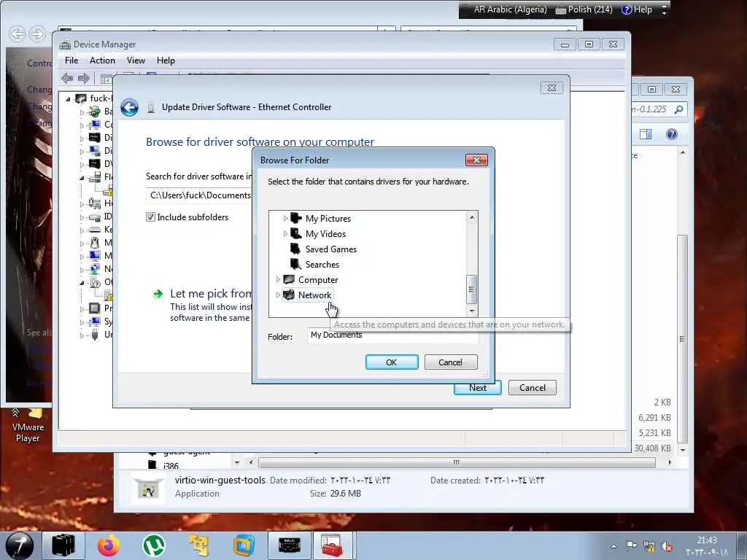Open the Help menu in Device Manager
747x560 pixels.
click(166, 61)
